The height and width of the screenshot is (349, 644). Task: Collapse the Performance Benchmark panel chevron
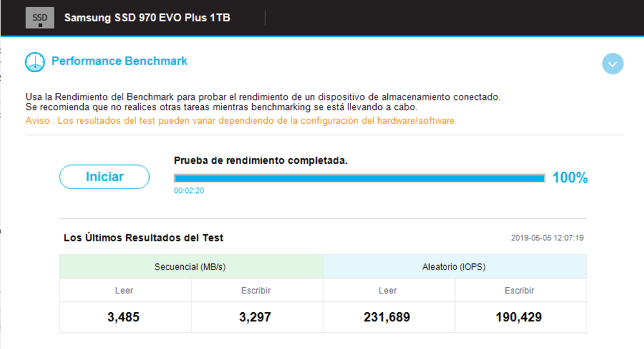click(x=612, y=64)
